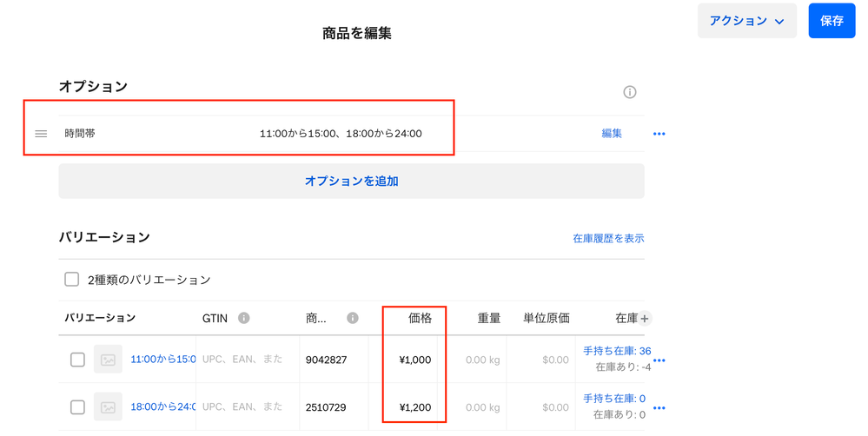Click info icon next to 商... column

click(x=353, y=318)
